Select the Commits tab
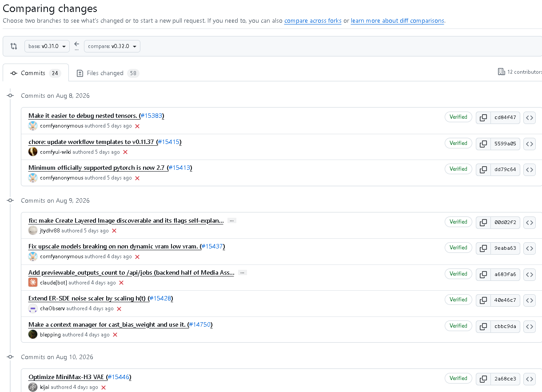 (x=36, y=73)
